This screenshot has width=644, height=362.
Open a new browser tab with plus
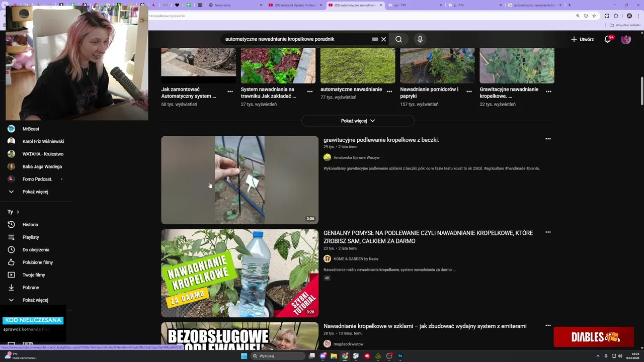[569, 5]
